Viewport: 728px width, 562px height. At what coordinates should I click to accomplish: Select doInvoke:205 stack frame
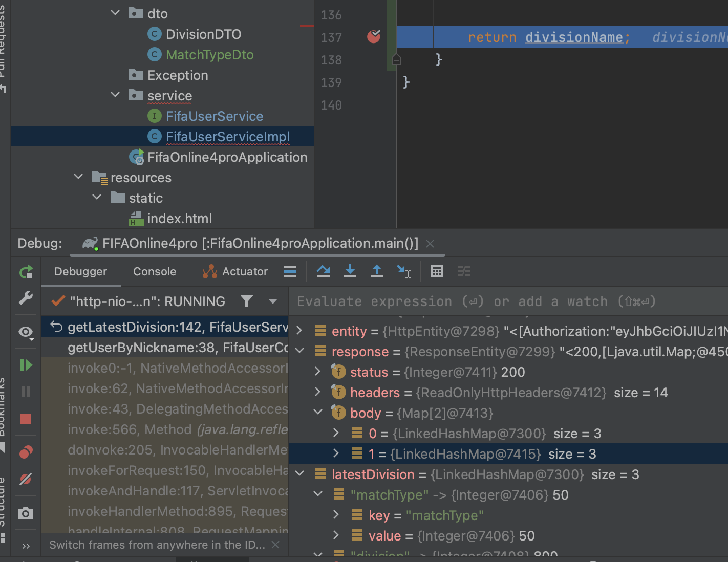(x=164, y=450)
